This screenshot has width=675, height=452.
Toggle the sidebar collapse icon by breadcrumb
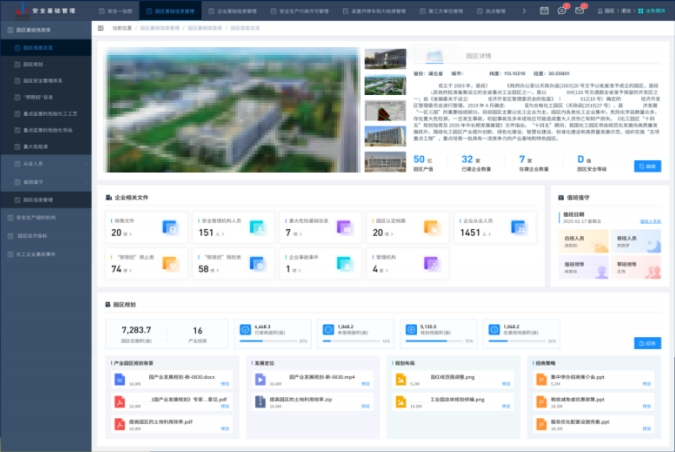pyautogui.click(x=101, y=28)
